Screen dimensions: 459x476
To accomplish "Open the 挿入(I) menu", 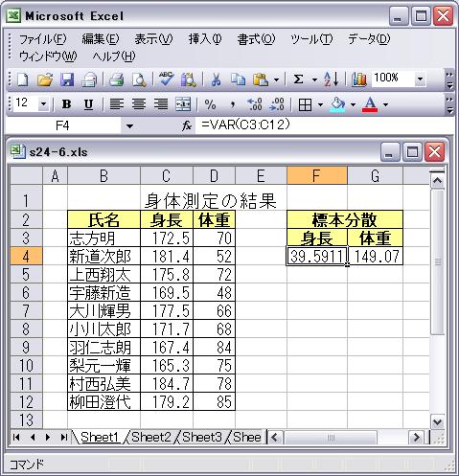I will point(205,39).
